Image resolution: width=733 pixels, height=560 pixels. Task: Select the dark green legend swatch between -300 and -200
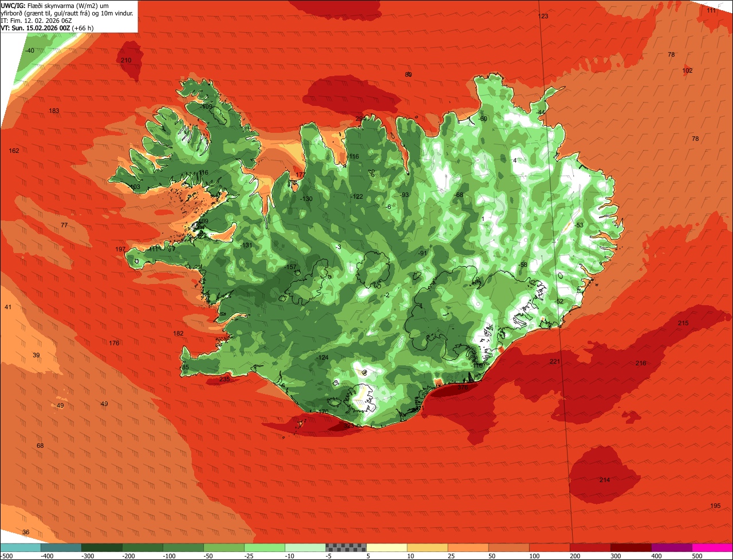pyautogui.click(x=102, y=547)
